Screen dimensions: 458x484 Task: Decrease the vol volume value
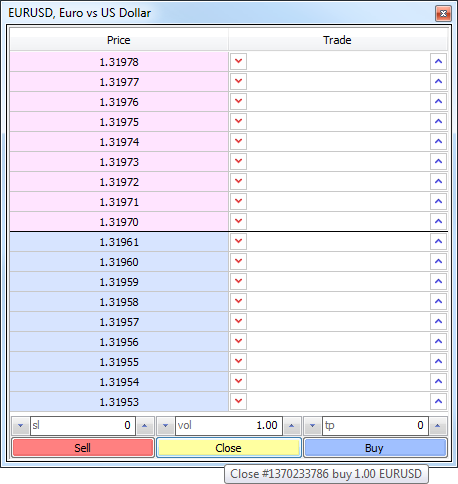tap(165, 426)
